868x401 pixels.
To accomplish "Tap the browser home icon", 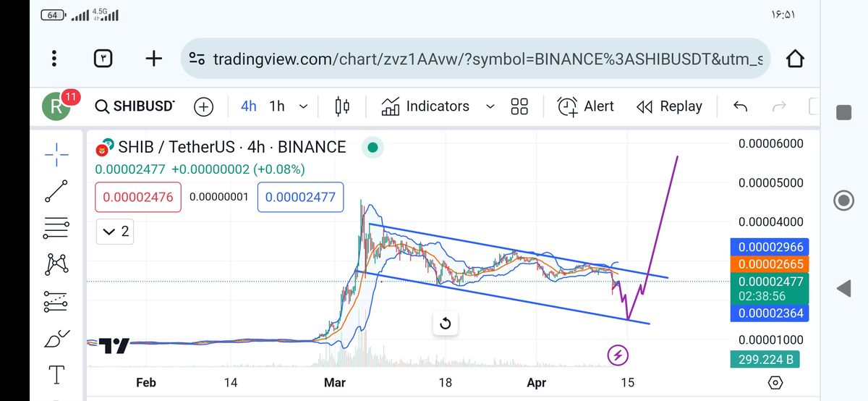I will (x=794, y=59).
